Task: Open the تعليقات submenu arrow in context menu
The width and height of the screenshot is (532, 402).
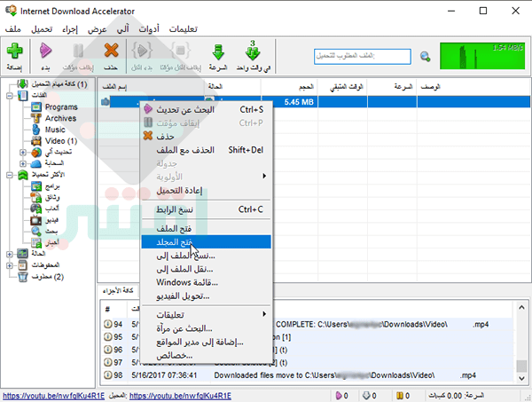Action: click(264, 314)
